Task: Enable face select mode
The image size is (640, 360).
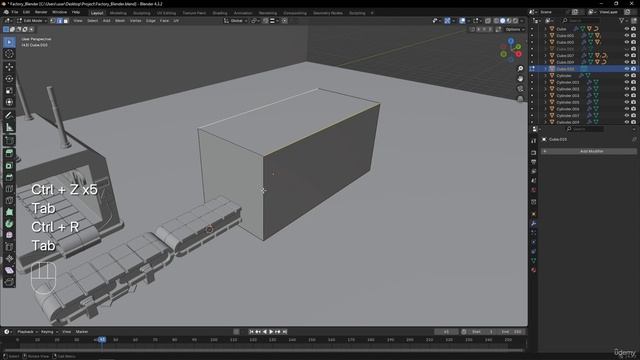Action: click(66, 20)
